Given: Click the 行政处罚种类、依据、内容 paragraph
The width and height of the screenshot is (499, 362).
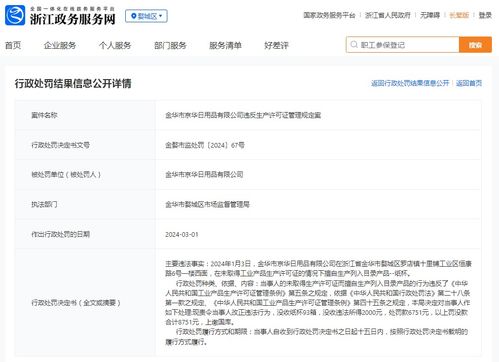Looking at the screenshot, I should [x=318, y=303].
